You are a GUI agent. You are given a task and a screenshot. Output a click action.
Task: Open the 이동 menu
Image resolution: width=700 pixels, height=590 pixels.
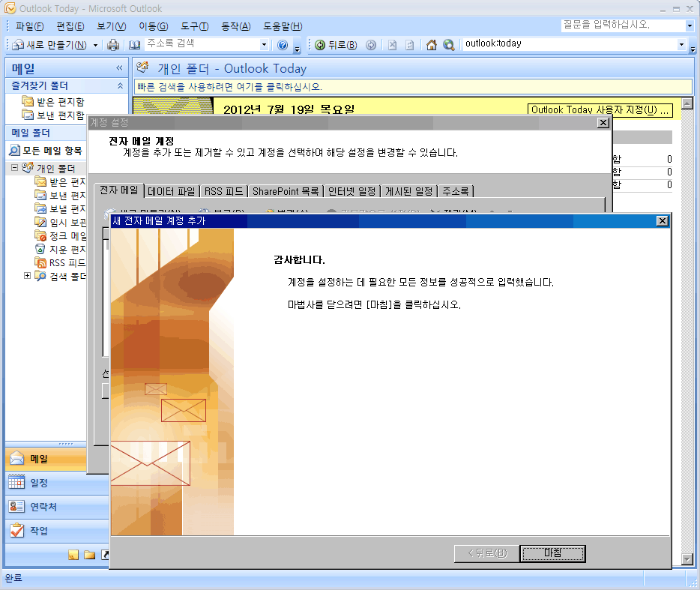[153, 26]
